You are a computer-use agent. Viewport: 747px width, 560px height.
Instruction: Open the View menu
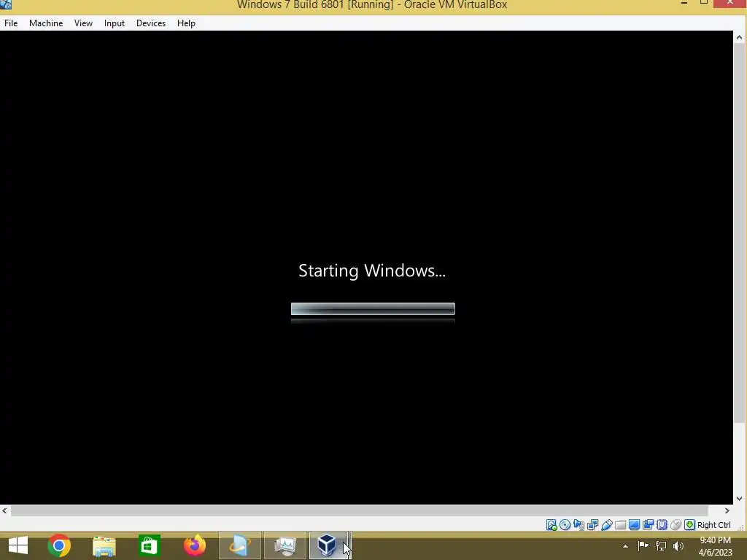[x=83, y=23]
